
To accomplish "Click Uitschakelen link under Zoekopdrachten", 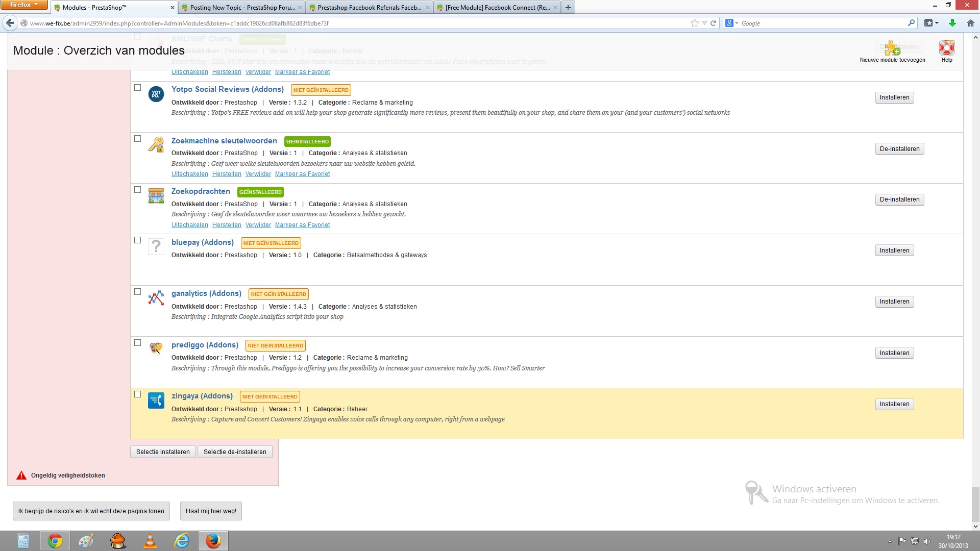I will [x=189, y=225].
